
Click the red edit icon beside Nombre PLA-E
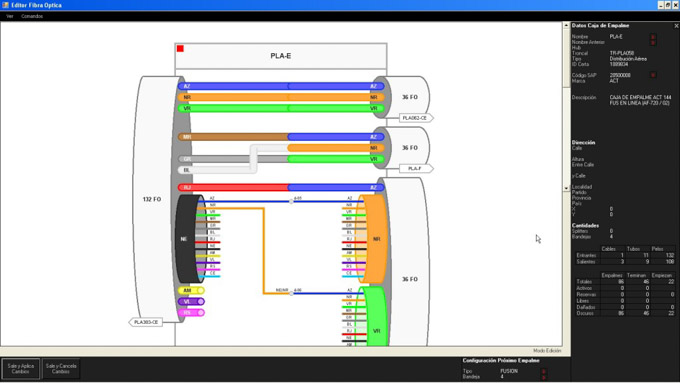tap(653, 37)
